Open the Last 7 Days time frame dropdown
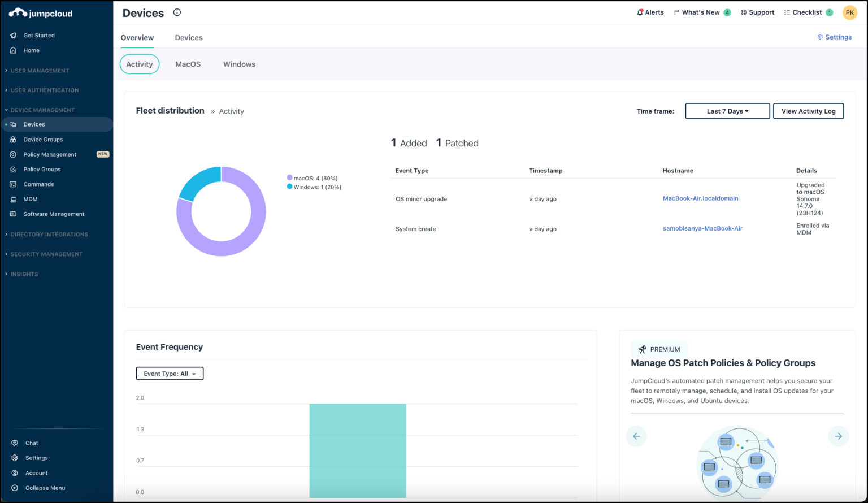The height and width of the screenshot is (503, 868). [x=727, y=111]
